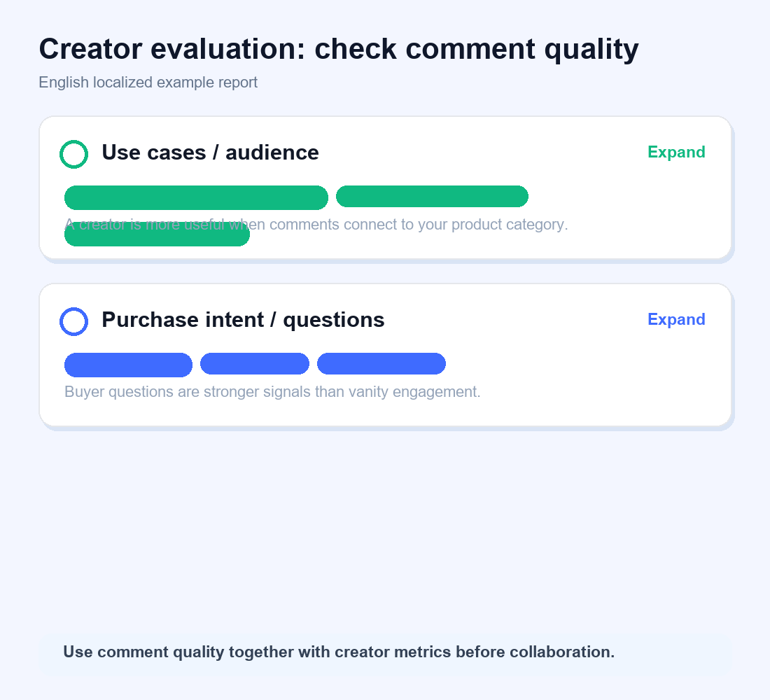Click the green circle beside Use cases
The image size is (770, 700).
73,154
